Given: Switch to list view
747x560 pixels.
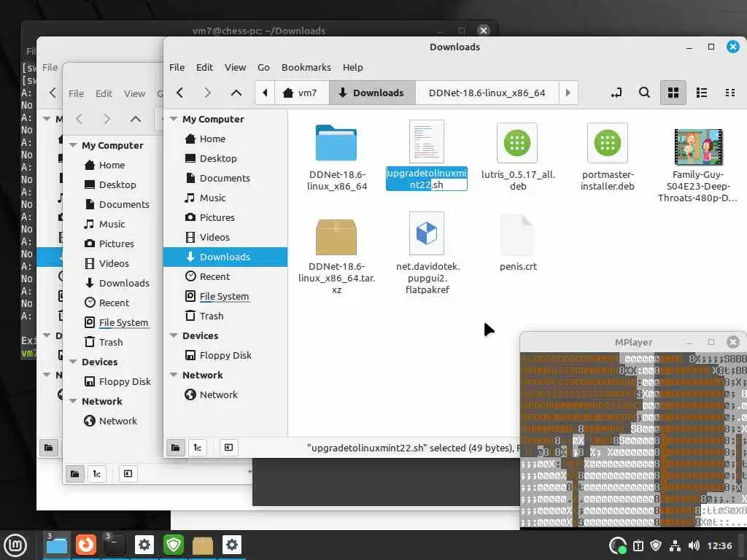Looking at the screenshot, I should pyautogui.click(x=701, y=93).
